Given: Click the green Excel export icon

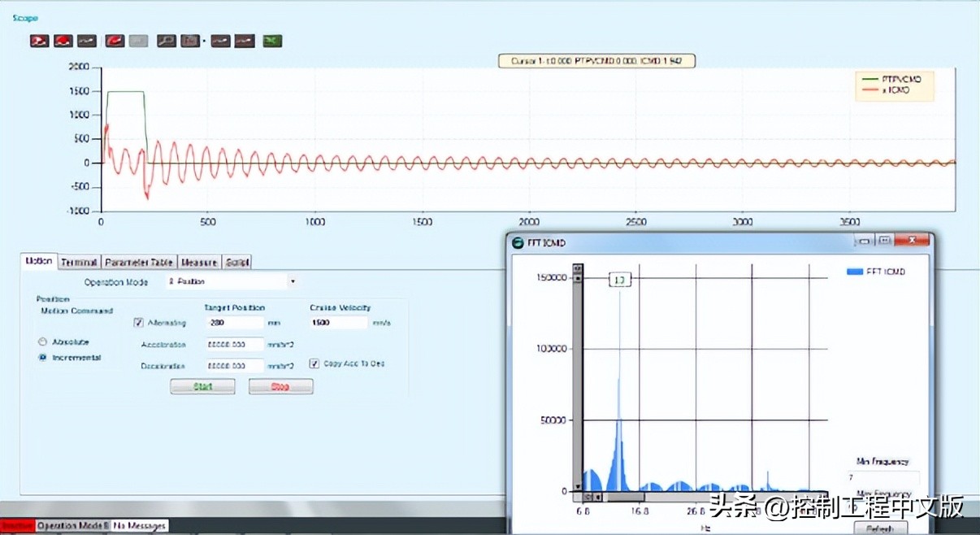Looking at the screenshot, I should [272, 41].
